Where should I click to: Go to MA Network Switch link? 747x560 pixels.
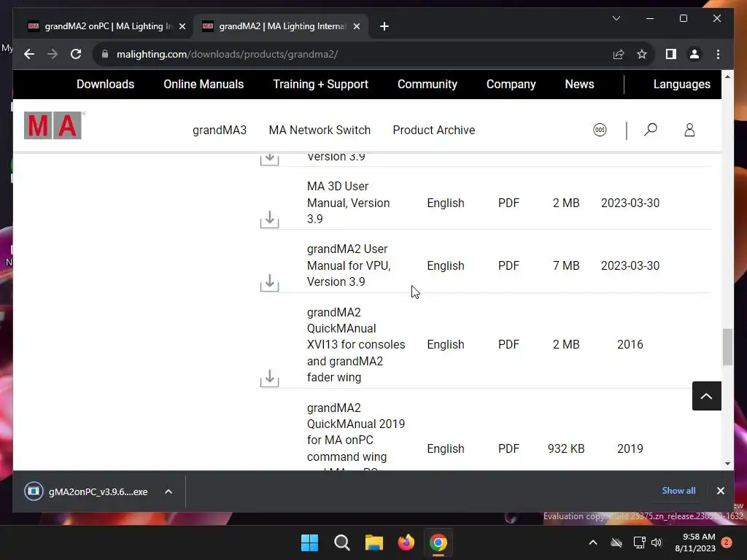coord(320,130)
